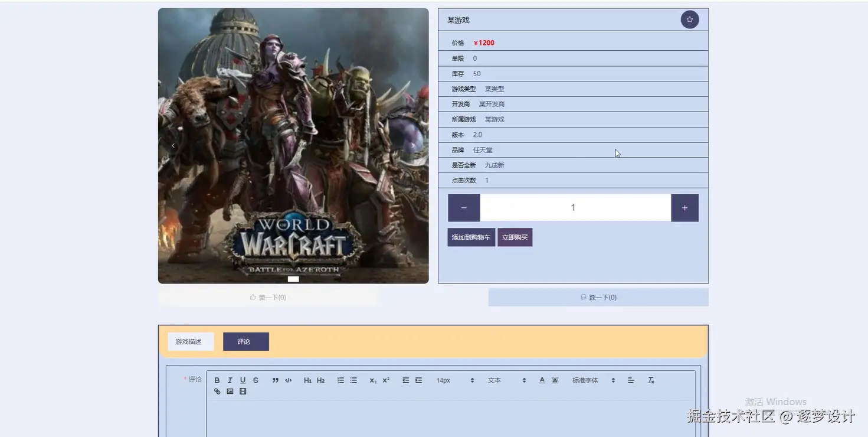Apply strikethrough in the comment editor
Image resolution: width=868 pixels, height=437 pixels.
click(256, 380)
